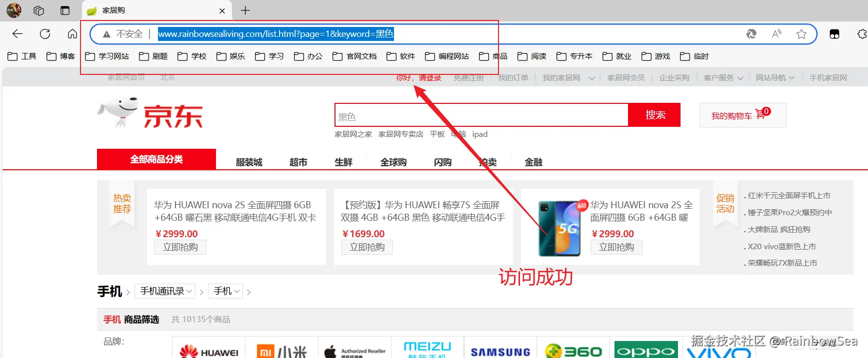Open 家居网会员 link
The width and height of the screenshot is (868, 358).
point(626,78)
